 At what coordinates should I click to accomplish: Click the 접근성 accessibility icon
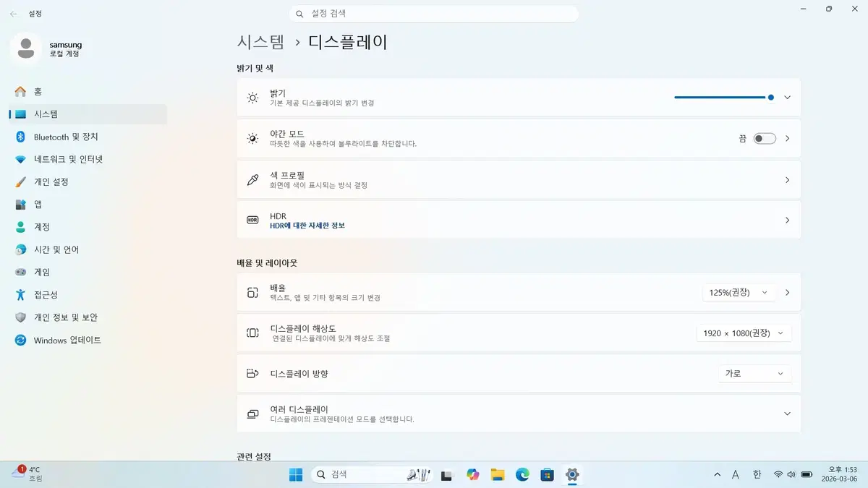[x=20, y=295]
